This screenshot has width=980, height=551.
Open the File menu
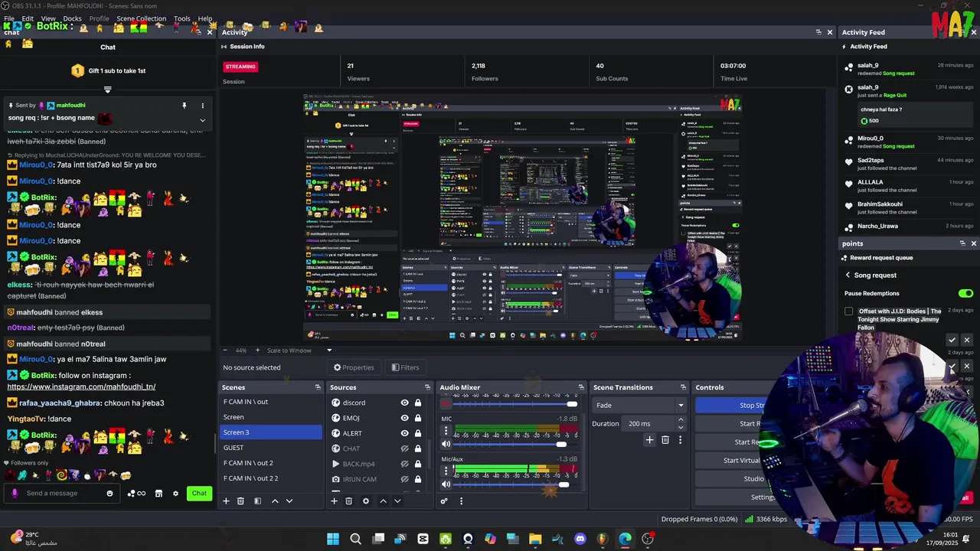(9, 18)
